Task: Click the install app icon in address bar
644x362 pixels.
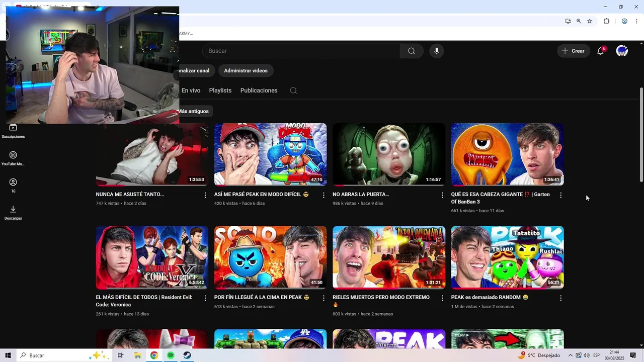Action: (x=568, y=21)
